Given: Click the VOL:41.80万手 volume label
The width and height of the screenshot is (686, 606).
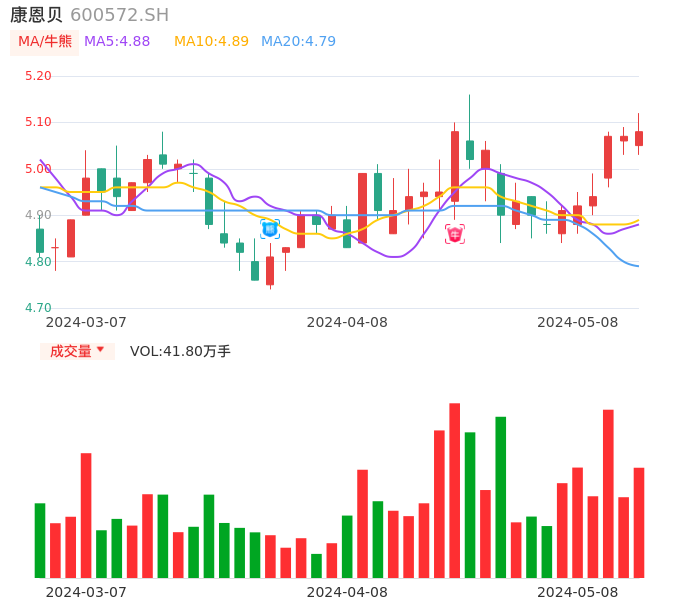Looking at the screenshot, I should coord(180,351).
